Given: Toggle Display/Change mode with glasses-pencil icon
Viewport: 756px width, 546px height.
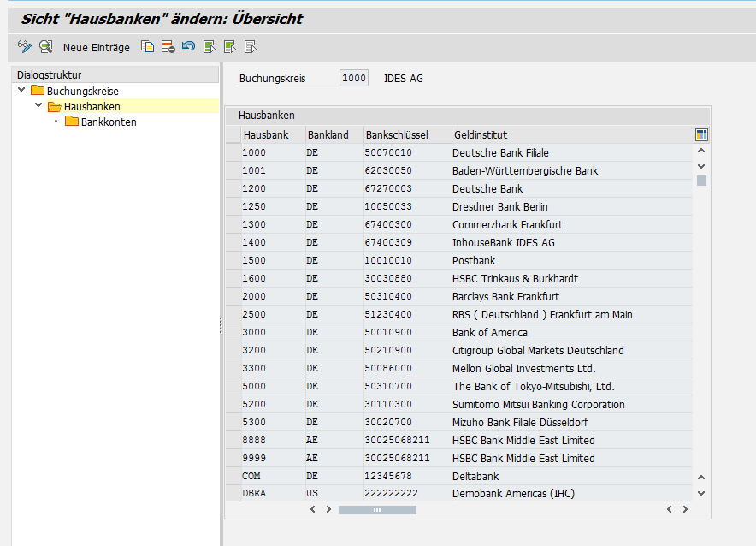Looking at the screenshot, I should click(x=25, y=47).
